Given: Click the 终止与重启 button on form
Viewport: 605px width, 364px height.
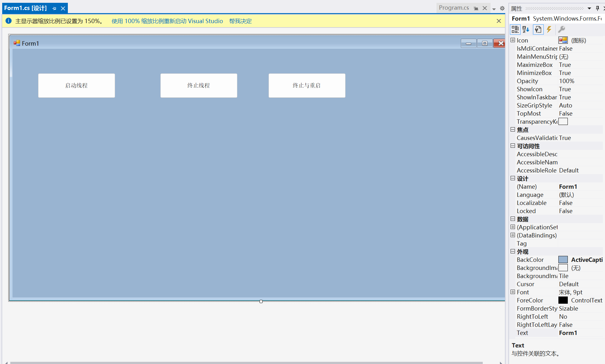Looking at the screenshot, I should 307,86.
